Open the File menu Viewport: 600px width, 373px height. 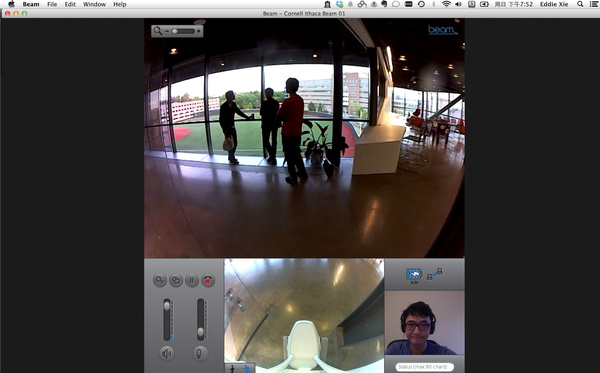pos(52,4)
